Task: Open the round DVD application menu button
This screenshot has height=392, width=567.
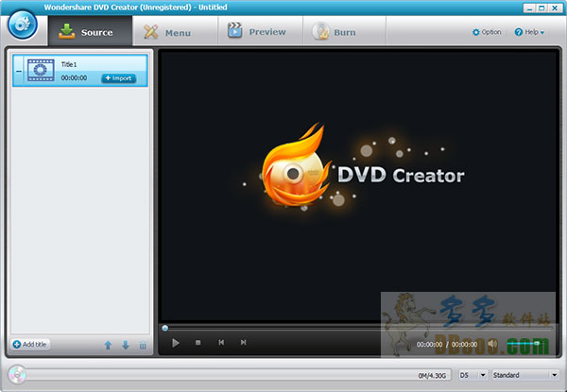Action: [x=23, y=25]
